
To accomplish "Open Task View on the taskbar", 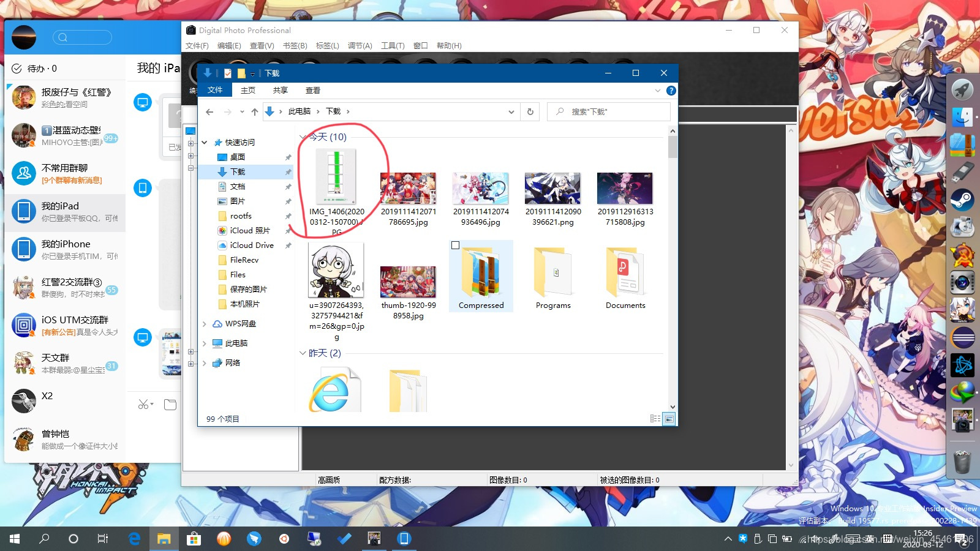I will (103, 539).
